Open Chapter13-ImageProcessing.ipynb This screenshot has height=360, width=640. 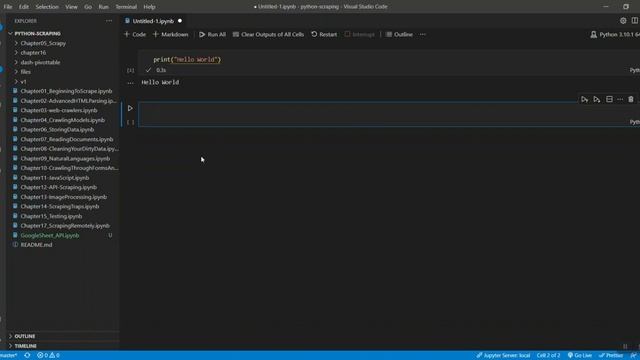click(x=63, y=197)
